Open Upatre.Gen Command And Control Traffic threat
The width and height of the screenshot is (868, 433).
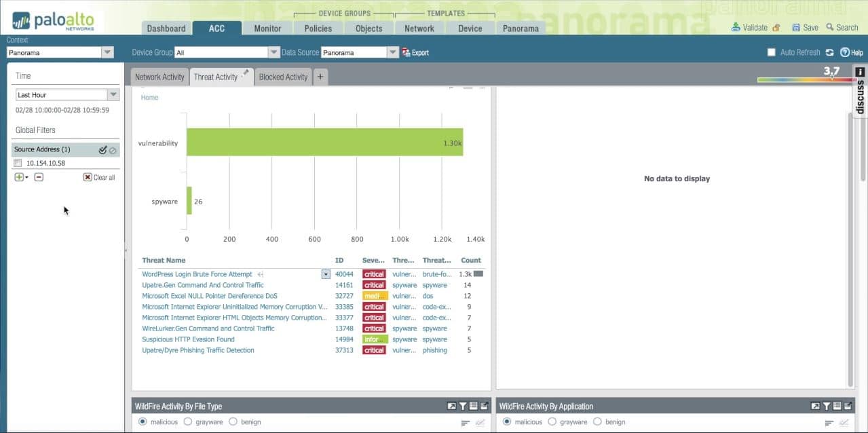click(203, 285)
